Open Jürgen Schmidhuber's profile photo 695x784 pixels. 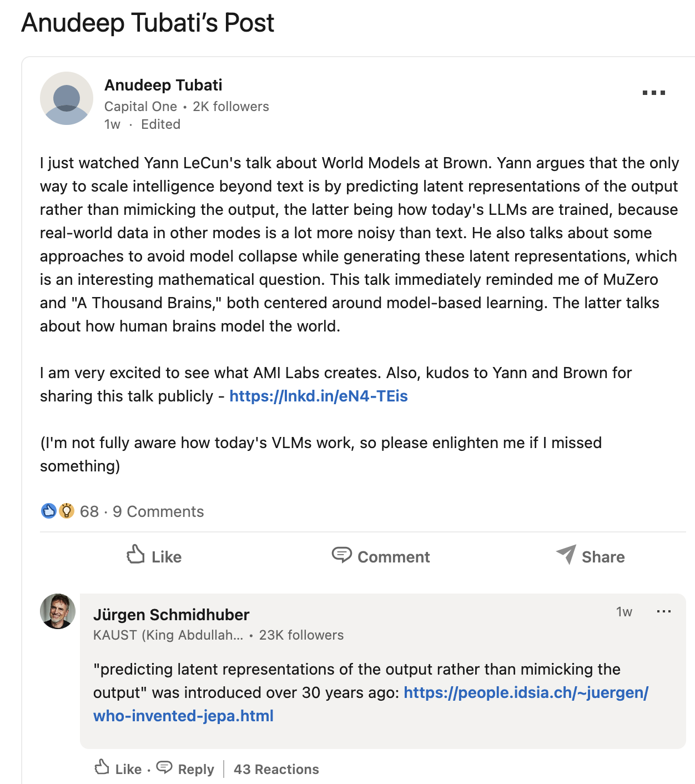pos(58,611)
